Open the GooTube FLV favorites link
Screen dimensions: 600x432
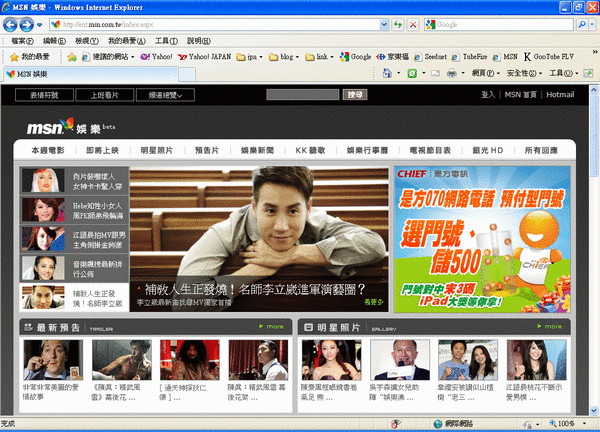coord(549,57)
